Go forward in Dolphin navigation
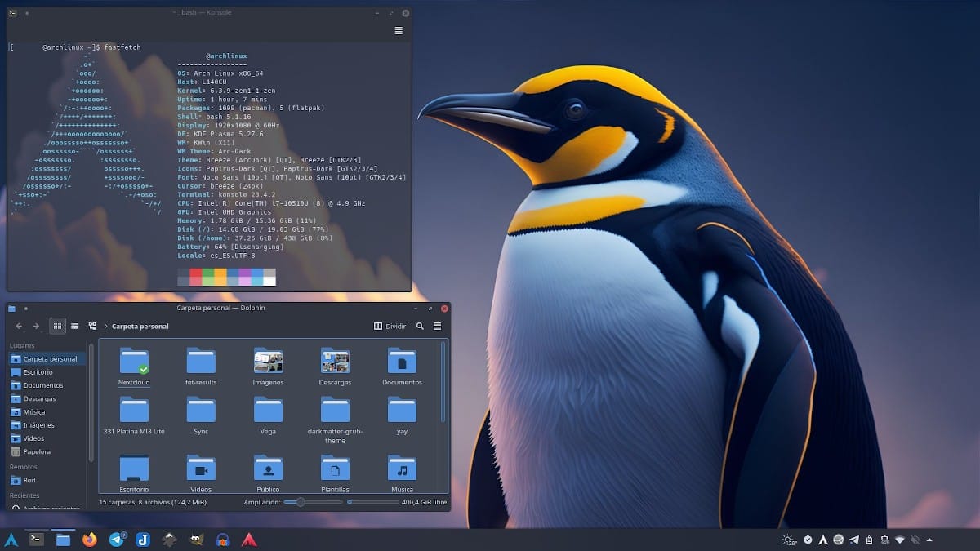Screen dimensions: 980x551 (x=36, y=326)
